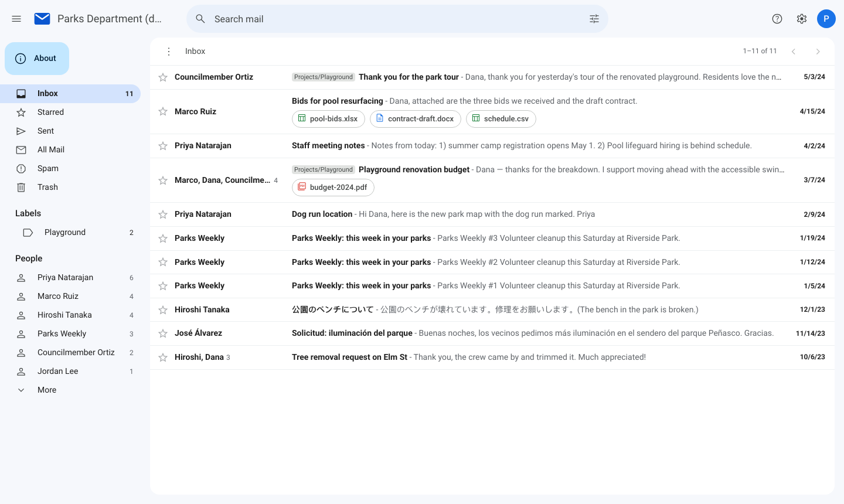Viewport: 844px width, 504px height.
Task: Click the Playground label tag icon
Action: 28,233
